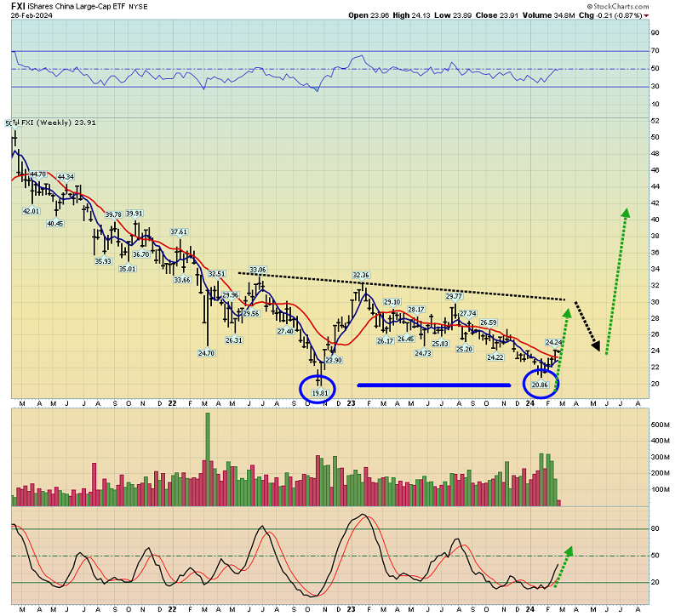Click the FXI (Weekly) 23.91 legend label
681x616 pixels.
[x=59, y=123]
